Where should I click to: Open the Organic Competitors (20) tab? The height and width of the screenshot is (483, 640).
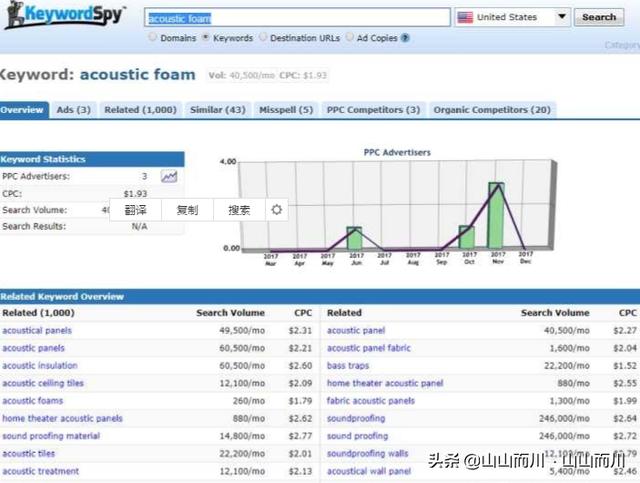[x=493, y=110]
